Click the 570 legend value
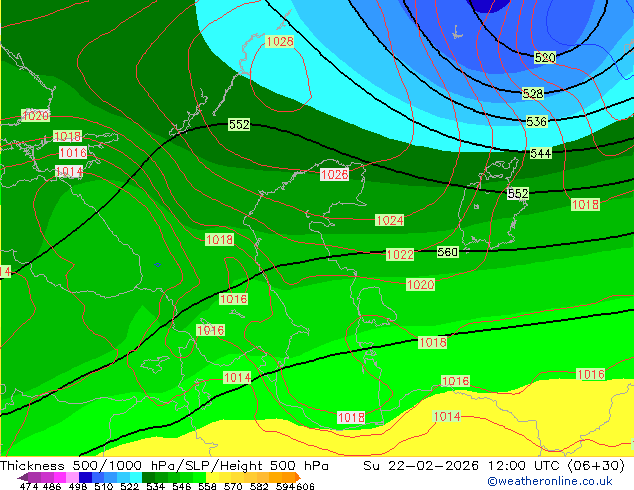 pyautogui.click(x=233, y=486)
